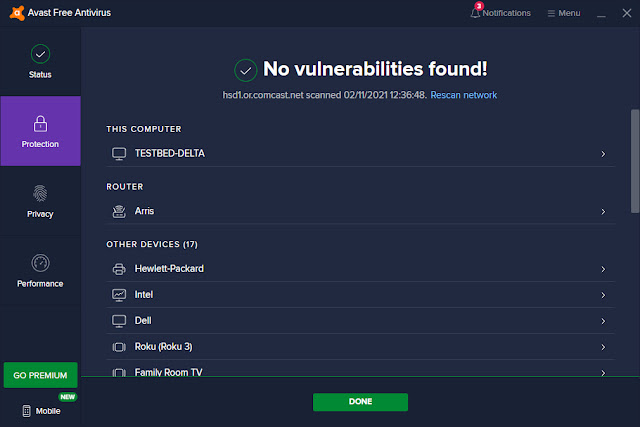The image size is (640, 427).
Task: Expand the TESTBED-DELTA row chevron
Action: coord(603,154)
